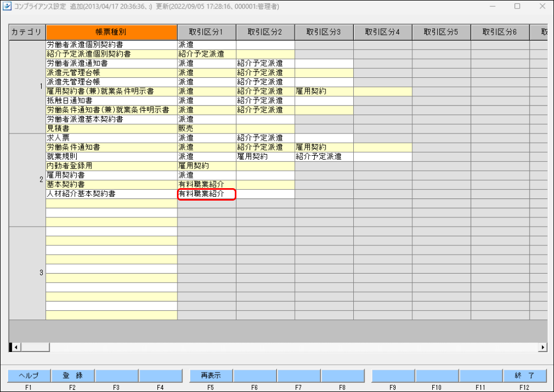Select the 基本契約書 cell
This screenshot has width=554, height=392.
(x=111, y=185)
